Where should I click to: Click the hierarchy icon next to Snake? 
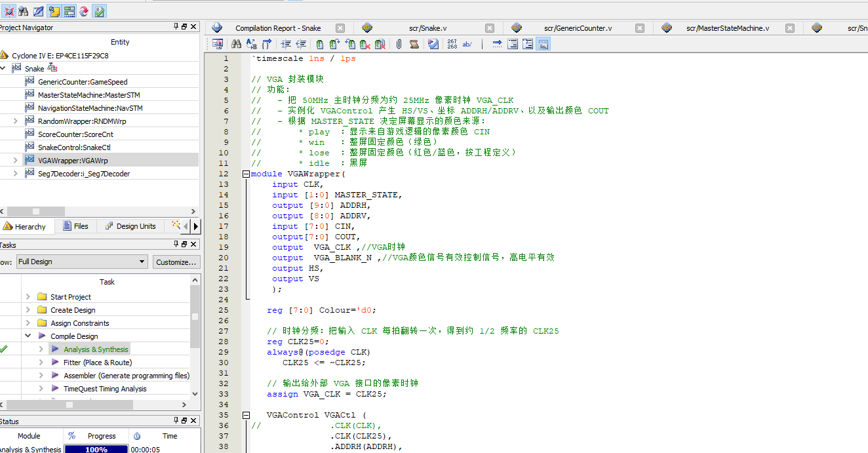(52, 68)
